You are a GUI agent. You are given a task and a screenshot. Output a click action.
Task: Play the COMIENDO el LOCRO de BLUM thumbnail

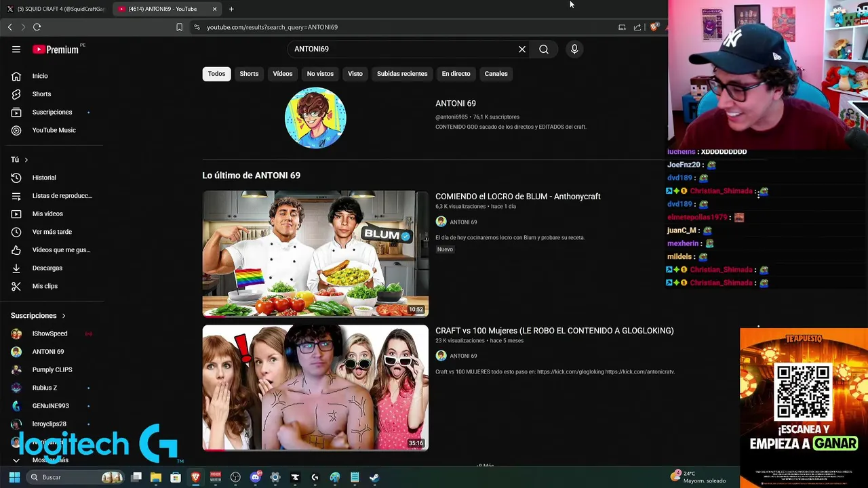[315, 253]
